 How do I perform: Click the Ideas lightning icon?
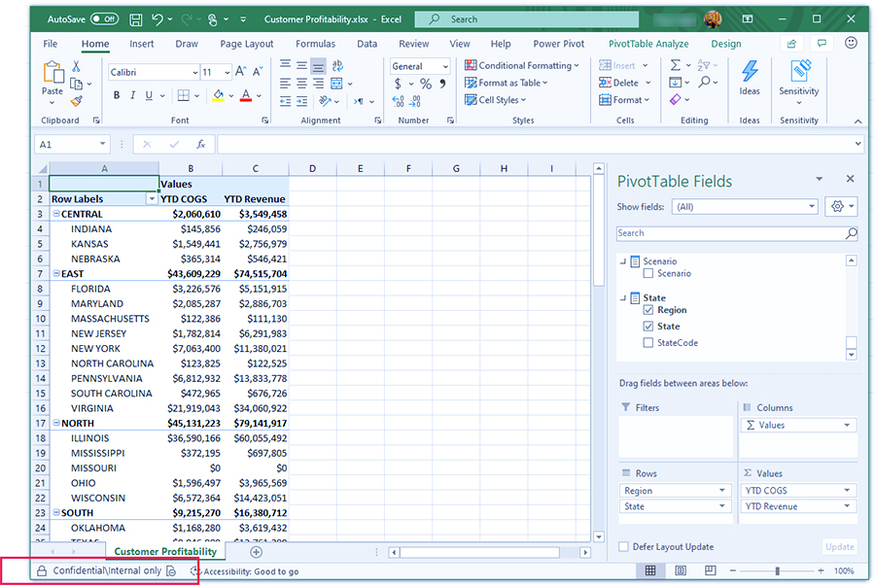(750, 72)
